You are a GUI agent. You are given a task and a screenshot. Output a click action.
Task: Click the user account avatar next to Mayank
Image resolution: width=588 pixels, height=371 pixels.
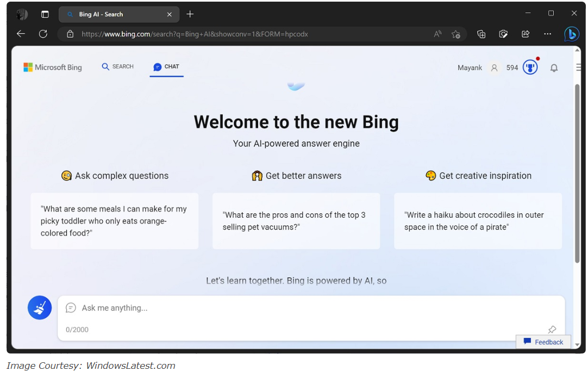point(494,68)
